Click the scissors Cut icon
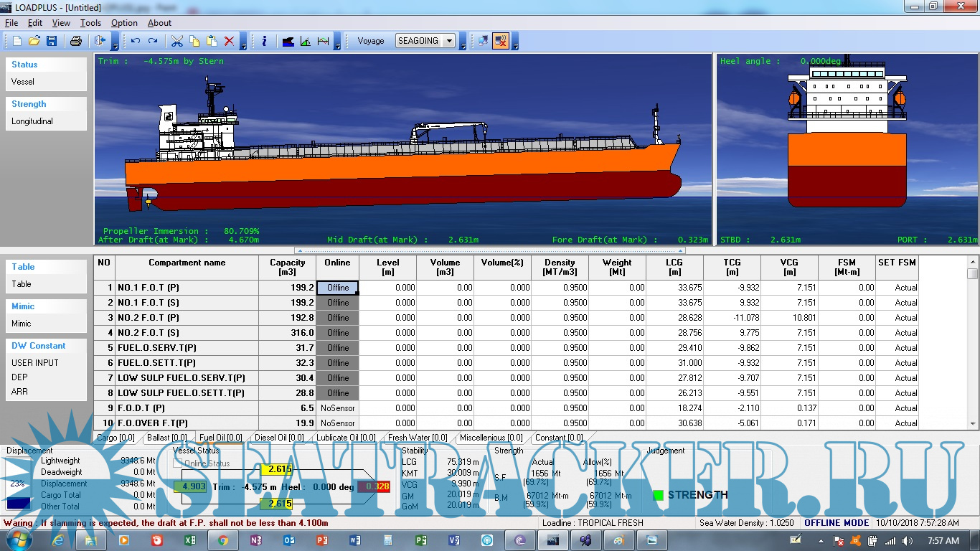The height and width of the screenshot is (551, 980). click(177, 41)
